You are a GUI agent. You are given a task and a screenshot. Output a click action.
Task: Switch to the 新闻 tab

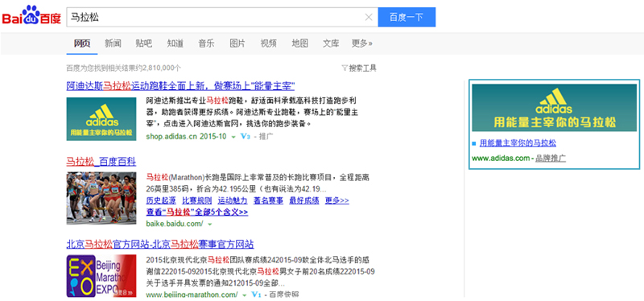(x=113, y=43)
